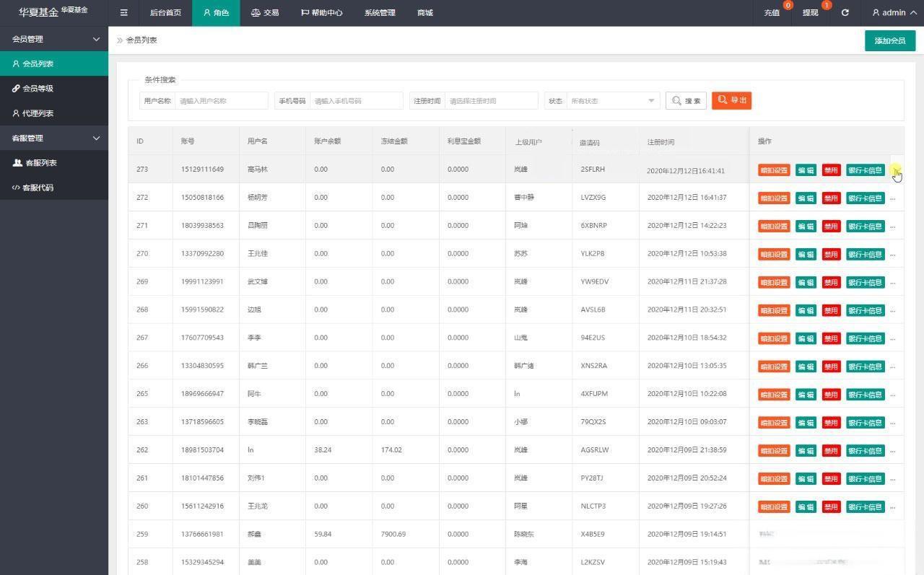Open the 注册时间 date picker field
Viewport: 924px width, 575px height.
click(x=492, y=101)
